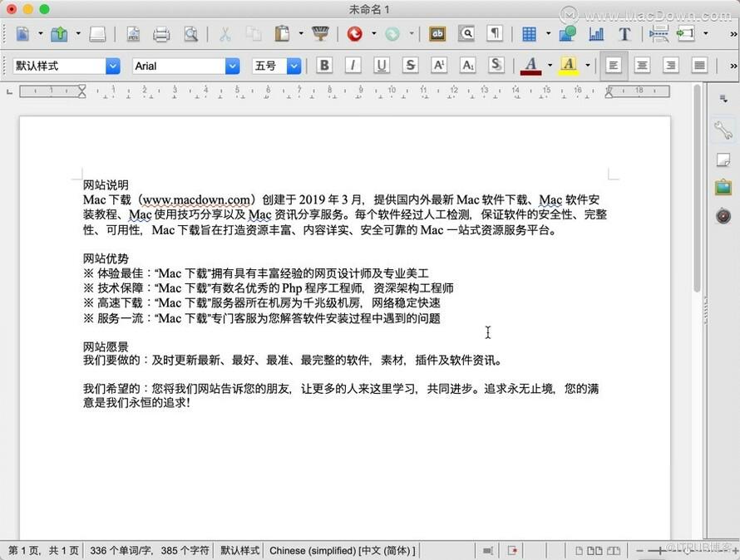Toggle Underline formatting
This screenshot has height=560, width=740.
click(382, 65)
